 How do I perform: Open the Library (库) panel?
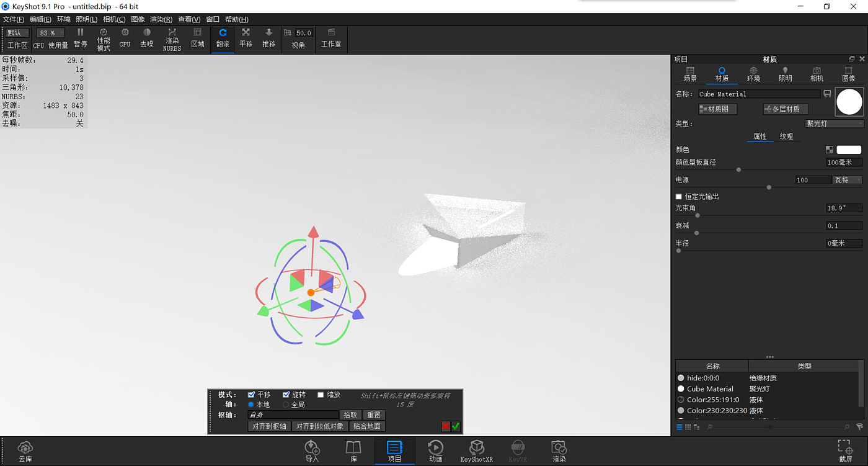(353, 450)
